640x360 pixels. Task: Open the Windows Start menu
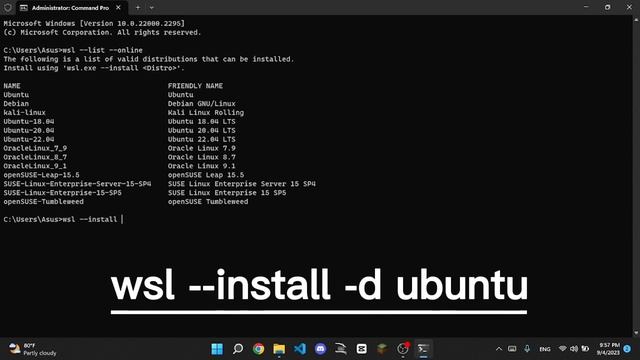[x=217, y=349]
